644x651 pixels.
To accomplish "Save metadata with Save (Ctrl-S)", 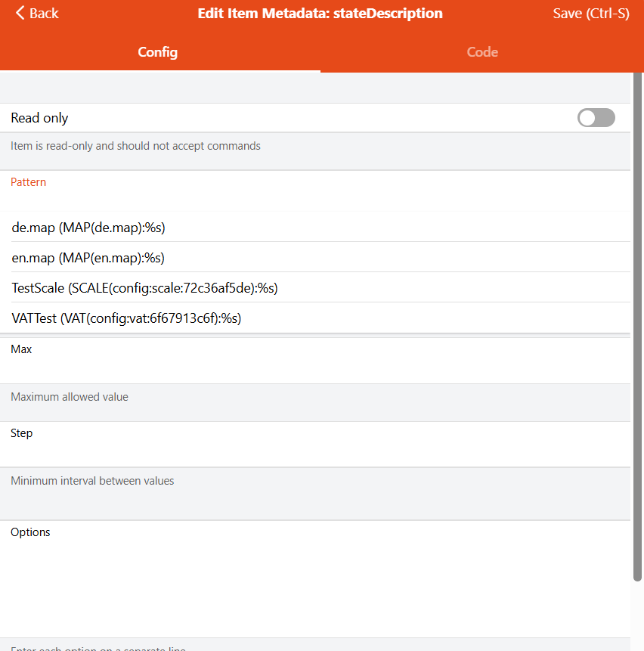I will [x=591, y=14].
